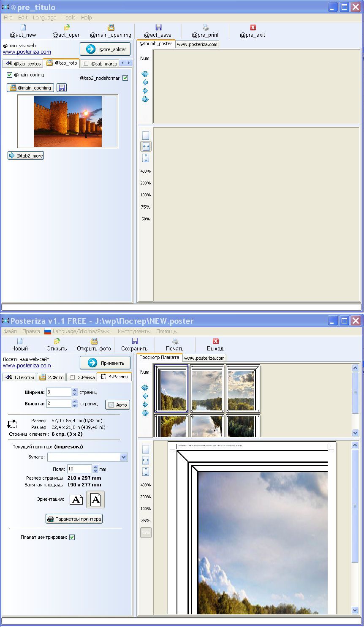Click the @act_new blank page icon
Screen dimensions: 364x627
click(23, 27)
